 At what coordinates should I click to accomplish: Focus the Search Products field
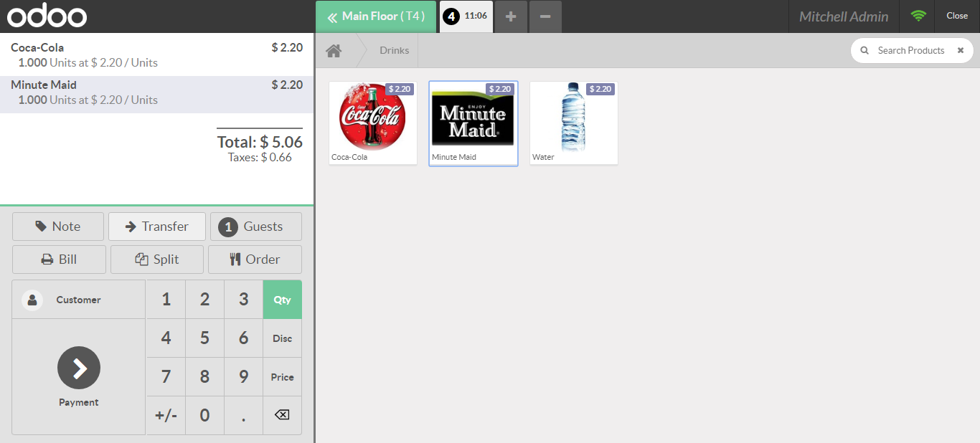point(911,51)
